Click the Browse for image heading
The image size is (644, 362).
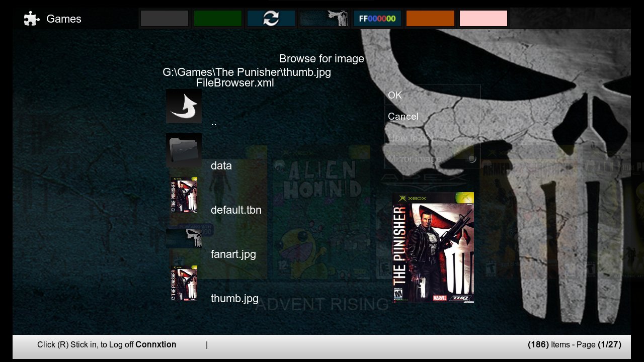click(x=321, y=59)
